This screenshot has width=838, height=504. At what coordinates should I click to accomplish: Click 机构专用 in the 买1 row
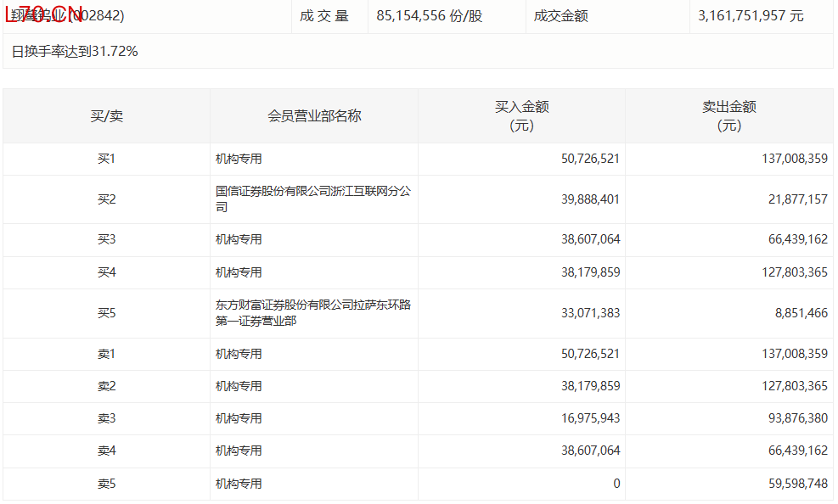tap(239, 159)
